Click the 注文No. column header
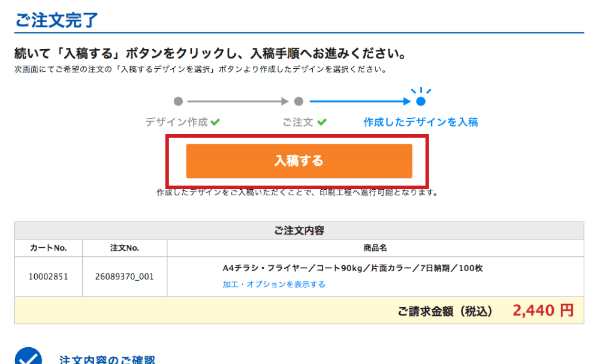 [x=124, y=248]
